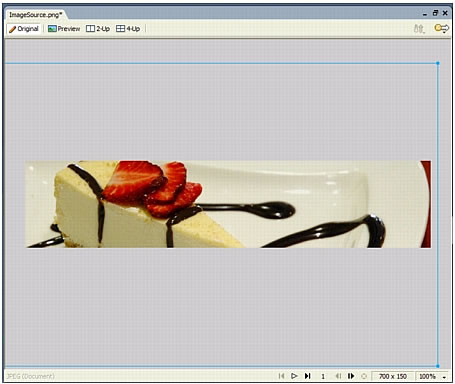The image size is (455, 384).
Task: Select the cheesecake image on canvas
Action: (x=228, y=204)
